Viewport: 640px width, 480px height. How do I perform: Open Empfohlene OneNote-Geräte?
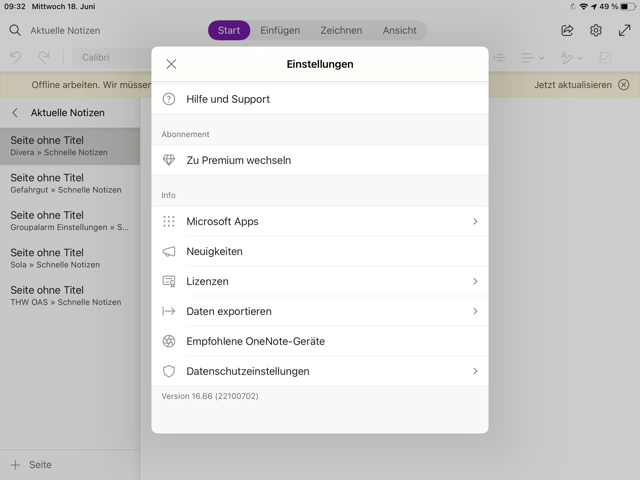point(320,341)
